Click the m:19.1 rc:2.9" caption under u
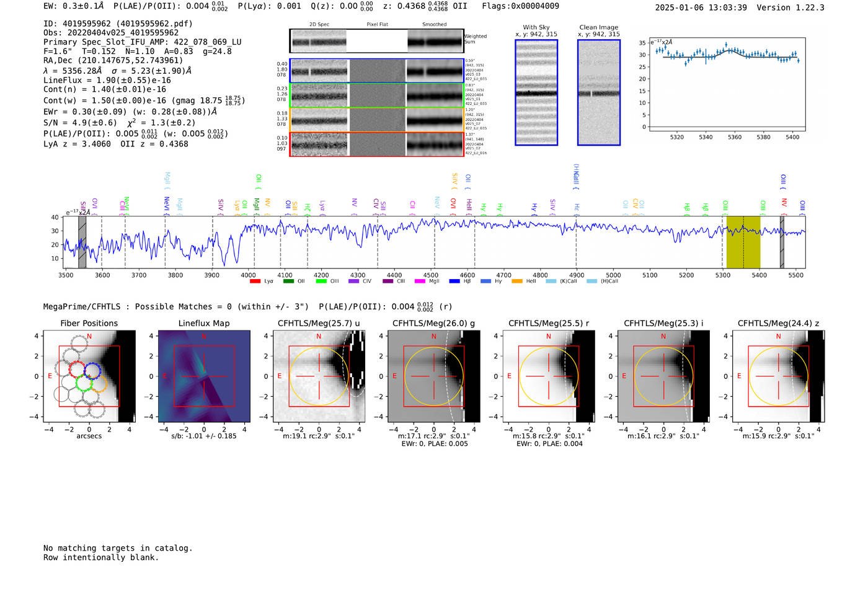Image resolution: width=868 pixels, height=591 pixels. click(319, 436)
